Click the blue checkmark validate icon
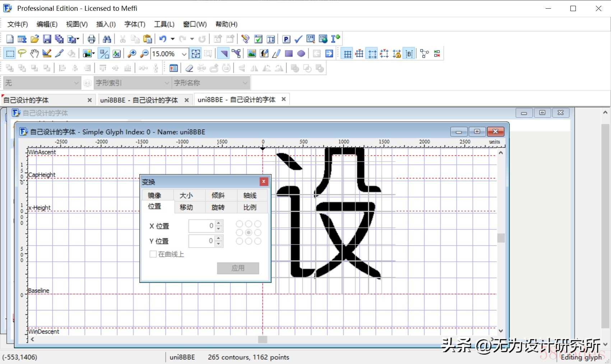This screenshot has height=364, width=611. pyautogui.click(x=298, y=39)
